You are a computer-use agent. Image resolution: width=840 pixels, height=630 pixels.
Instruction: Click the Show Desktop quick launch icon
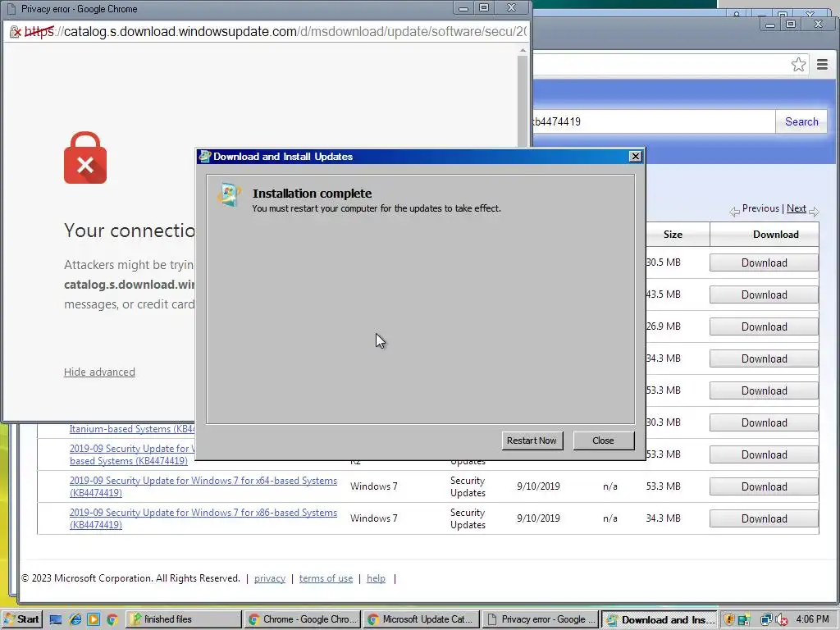pyautogui.click(x=55, y=620)
